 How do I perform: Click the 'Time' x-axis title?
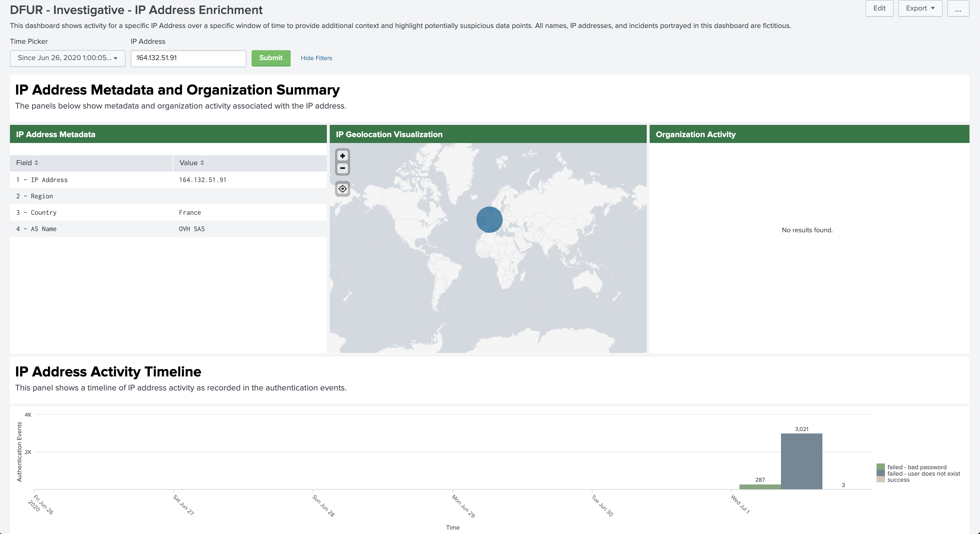click(x=453, y=528)
